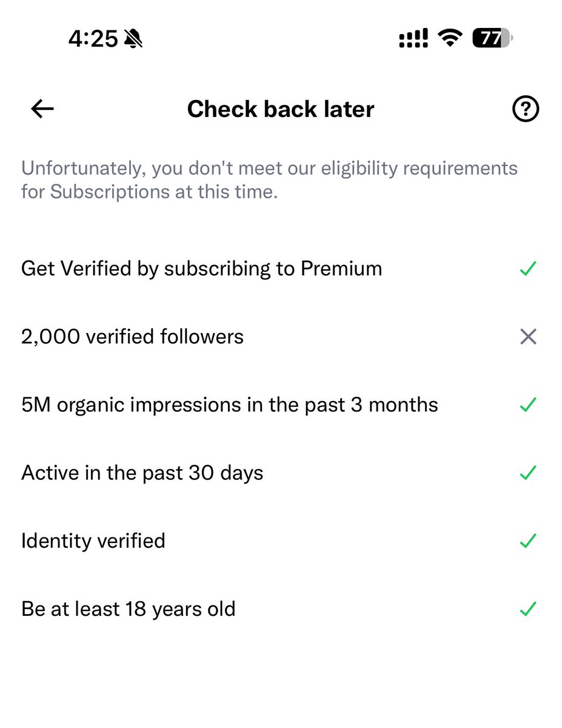The height and width of the screenshot is (728, 562).
Task: Select the '2,000 verified followers' requirement
Action: pos(132,337)
